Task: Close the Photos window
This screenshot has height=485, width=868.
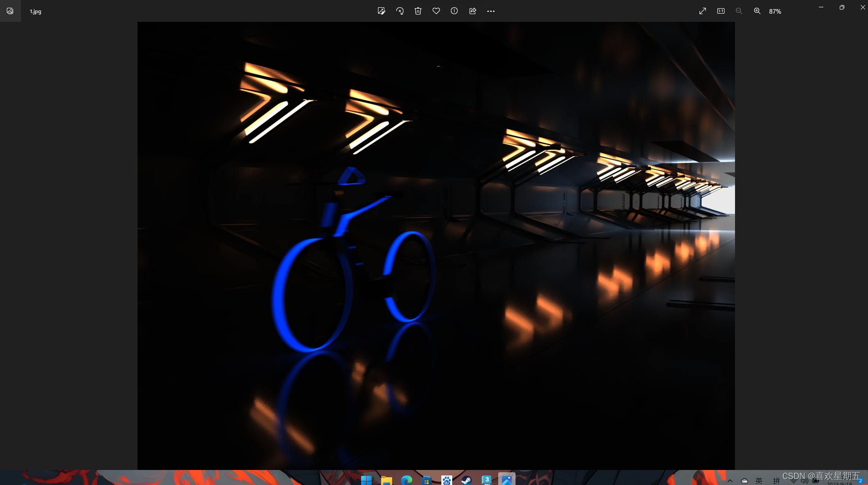Action: 863,7
